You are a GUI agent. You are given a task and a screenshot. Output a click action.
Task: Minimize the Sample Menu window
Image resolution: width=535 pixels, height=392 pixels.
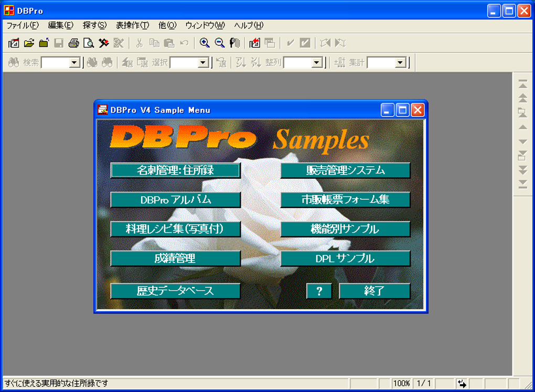[x=387, y=111]
